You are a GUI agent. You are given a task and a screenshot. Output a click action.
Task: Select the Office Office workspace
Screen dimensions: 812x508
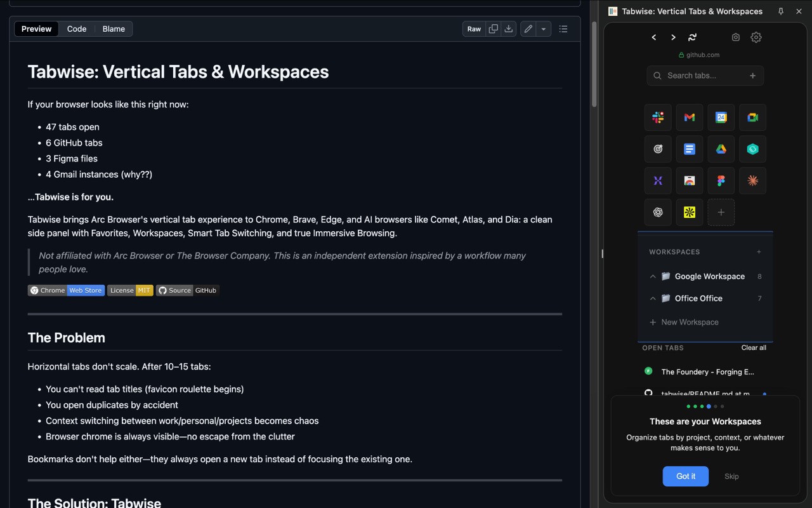[x=705, y=298]
